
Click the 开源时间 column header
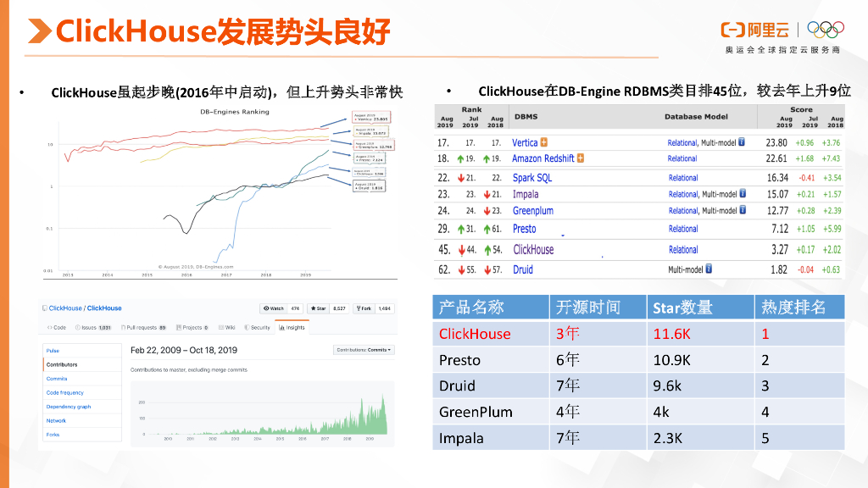[x=598, y=307]
